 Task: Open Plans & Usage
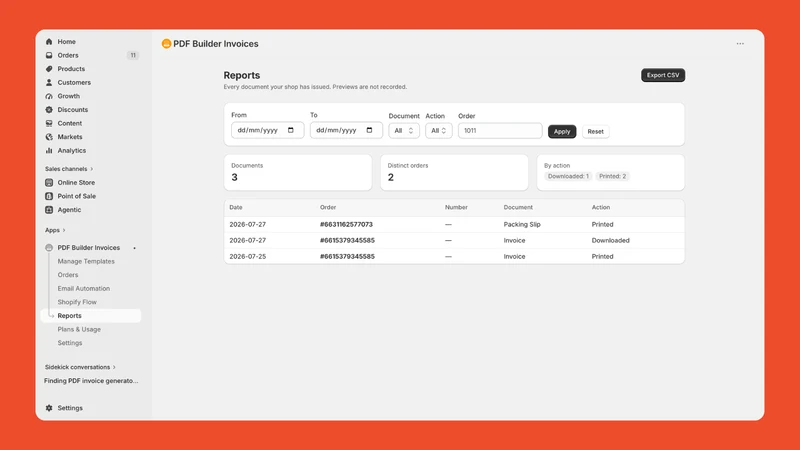click(x=79, y=330)
